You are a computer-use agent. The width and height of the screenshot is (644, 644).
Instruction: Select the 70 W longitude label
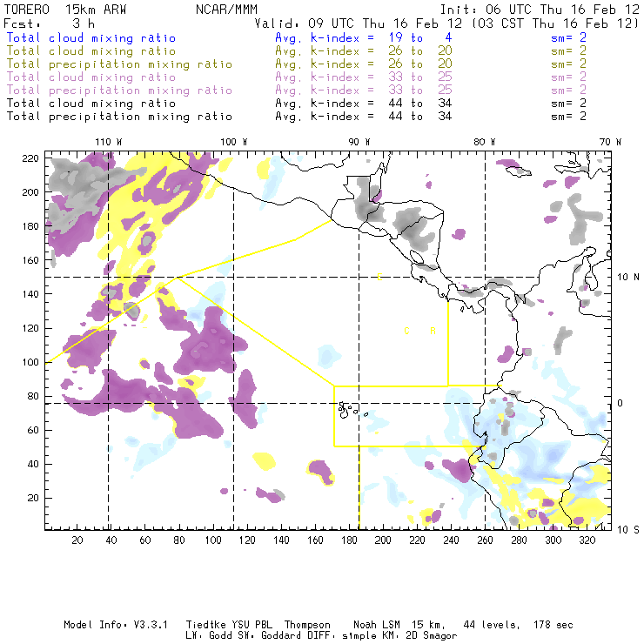(611, 142)
